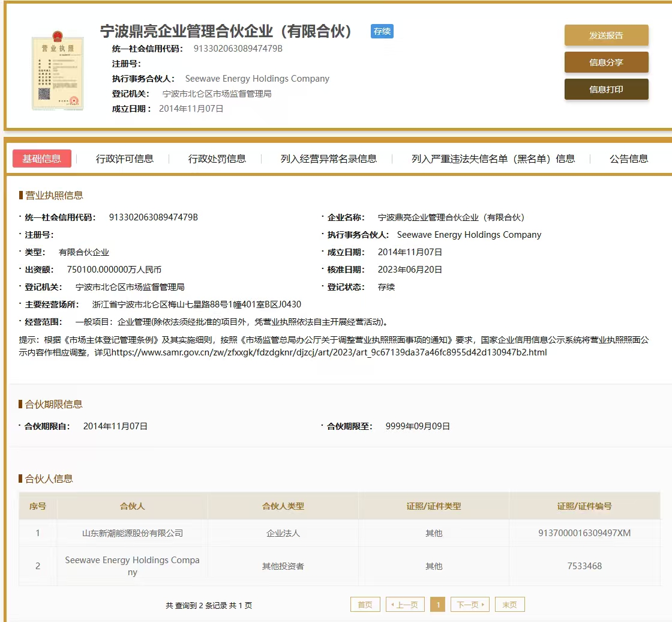Click the 信息分享 button
The width and height of the screenshot is (672, 622).
[606, 62]
